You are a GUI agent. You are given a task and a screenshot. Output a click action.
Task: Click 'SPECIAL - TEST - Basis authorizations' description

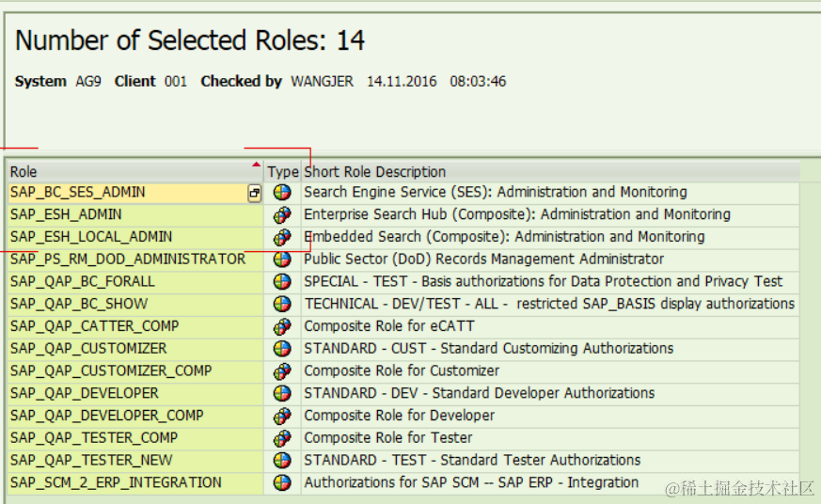click(x=543, y=281)
